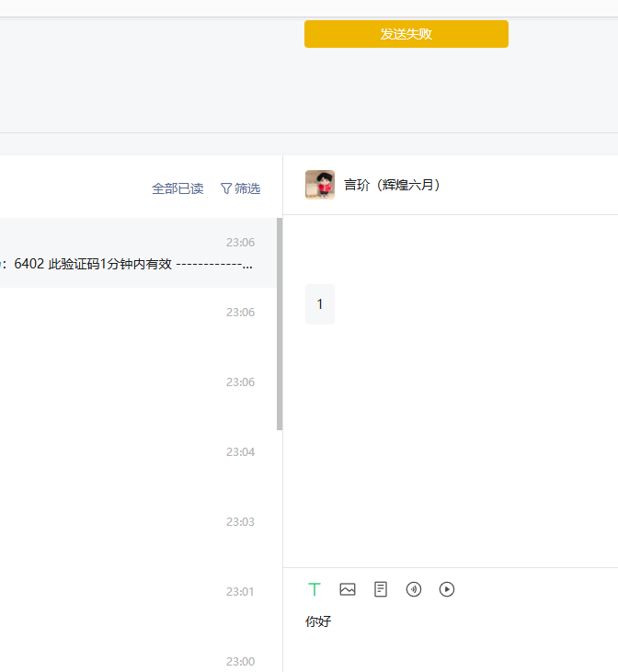Click the received message bubble '1'
Image resolution: width=618 pixels, height=672 pixels.
[x=320, y=304]
